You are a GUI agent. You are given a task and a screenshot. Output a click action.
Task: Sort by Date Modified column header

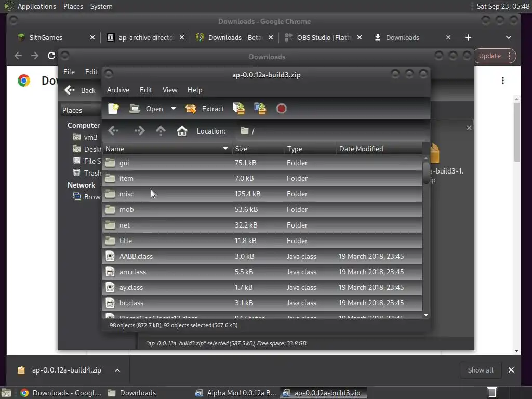379,149
